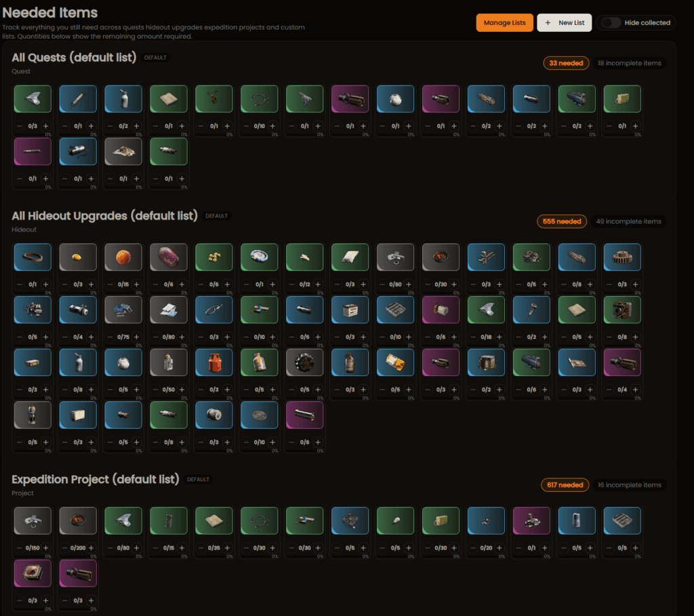Viewport: 694px width, 616px height.
Task: Toggle the Hide collected switch
Action: (x=611, y=23)
